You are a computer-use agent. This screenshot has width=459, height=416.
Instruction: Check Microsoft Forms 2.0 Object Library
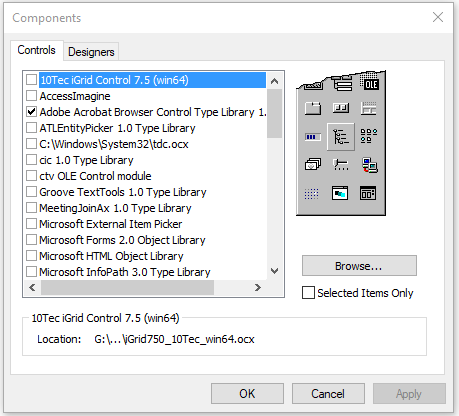[x=31, y=240]
